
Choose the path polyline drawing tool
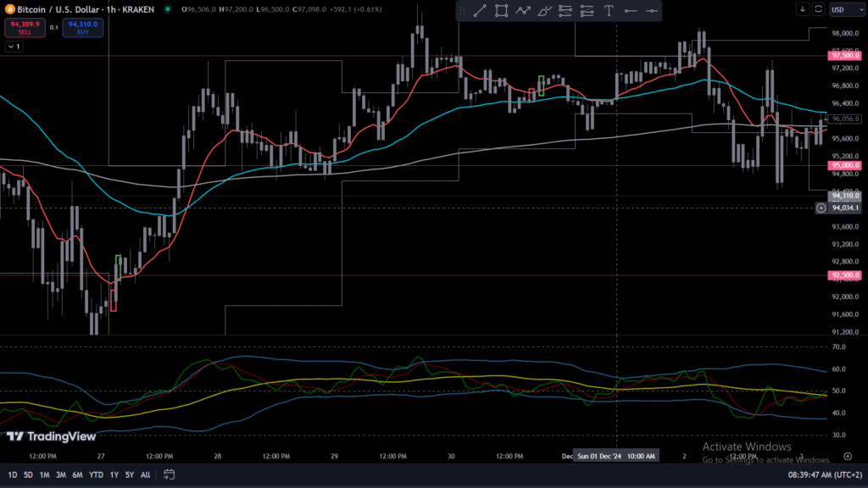(x=523, y=11)
